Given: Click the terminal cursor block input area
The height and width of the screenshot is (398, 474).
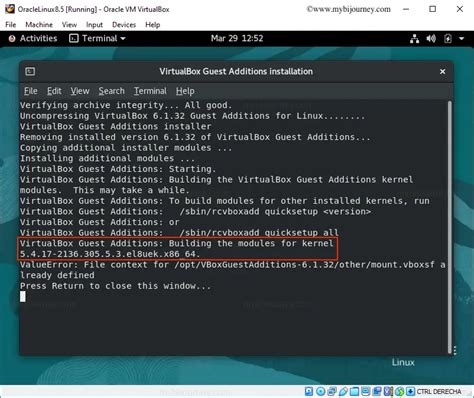Looking at the screenshot, I should 23,296.
